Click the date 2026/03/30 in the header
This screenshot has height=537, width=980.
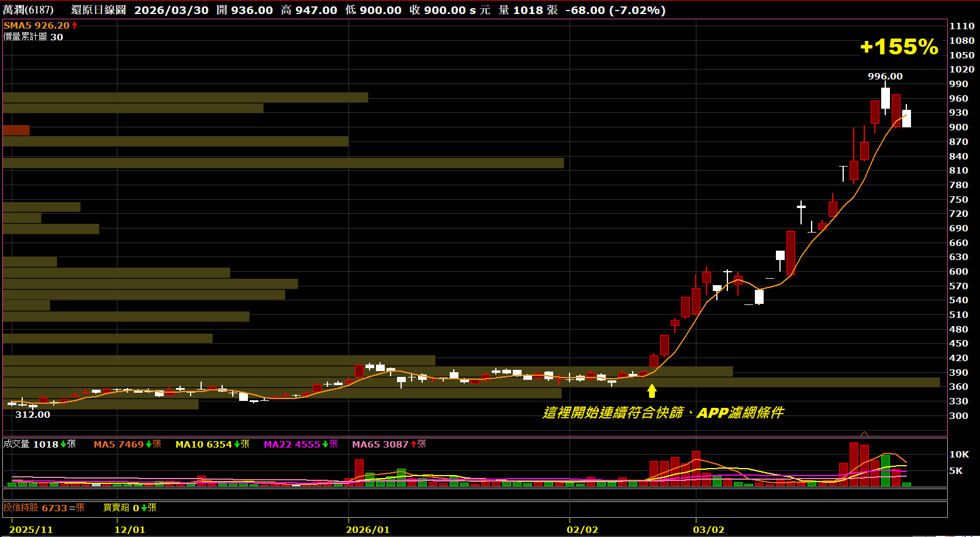tap(171, 10)
